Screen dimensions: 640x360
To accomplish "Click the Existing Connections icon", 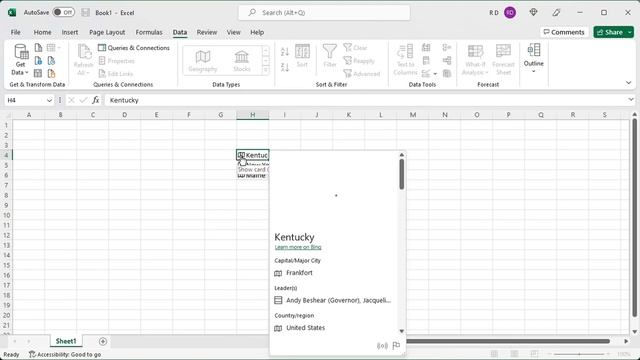I will [51, 73].
